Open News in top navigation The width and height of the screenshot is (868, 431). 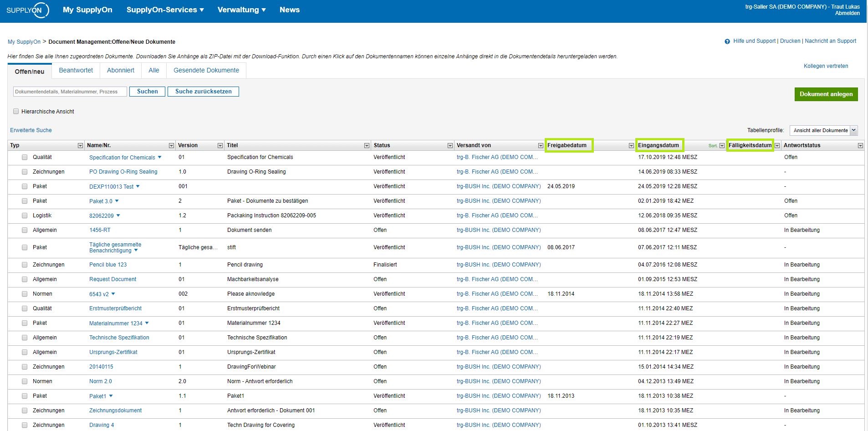[x=290, y=10]
